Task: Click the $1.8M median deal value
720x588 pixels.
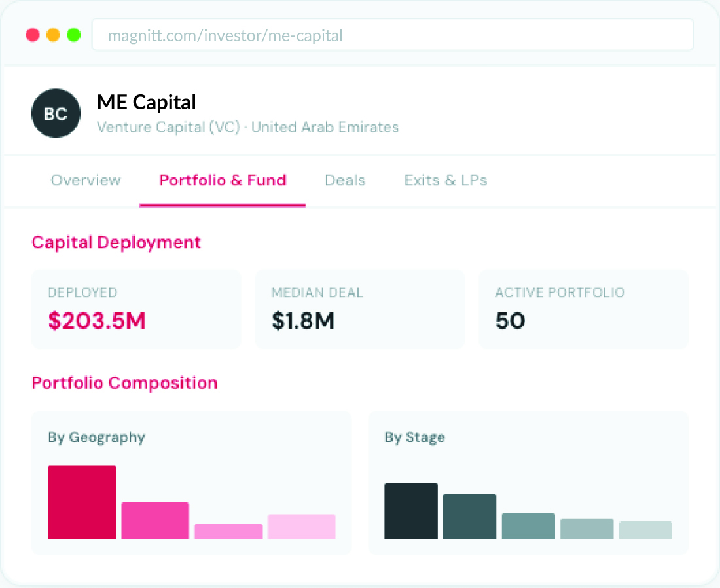Action: click(303, 321)
